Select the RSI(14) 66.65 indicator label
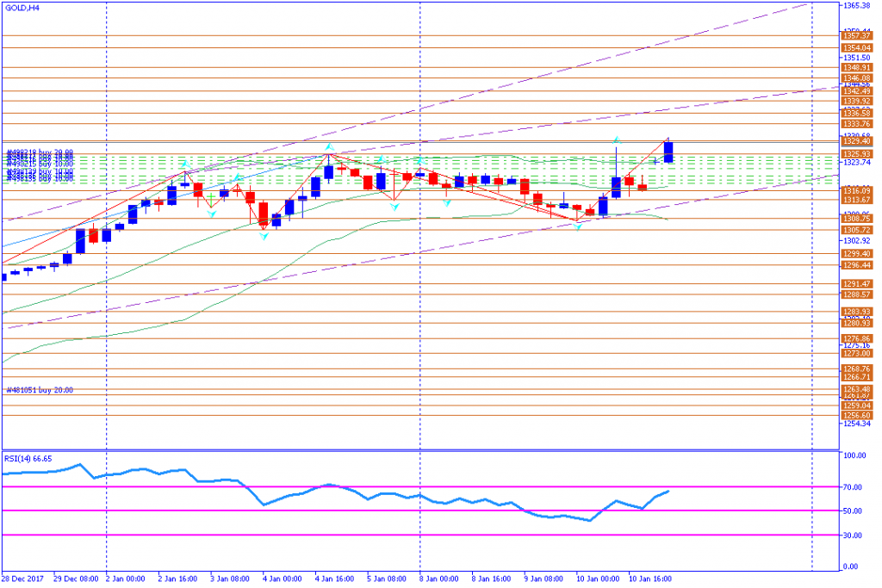882x588 pixels. pos(28,459)
